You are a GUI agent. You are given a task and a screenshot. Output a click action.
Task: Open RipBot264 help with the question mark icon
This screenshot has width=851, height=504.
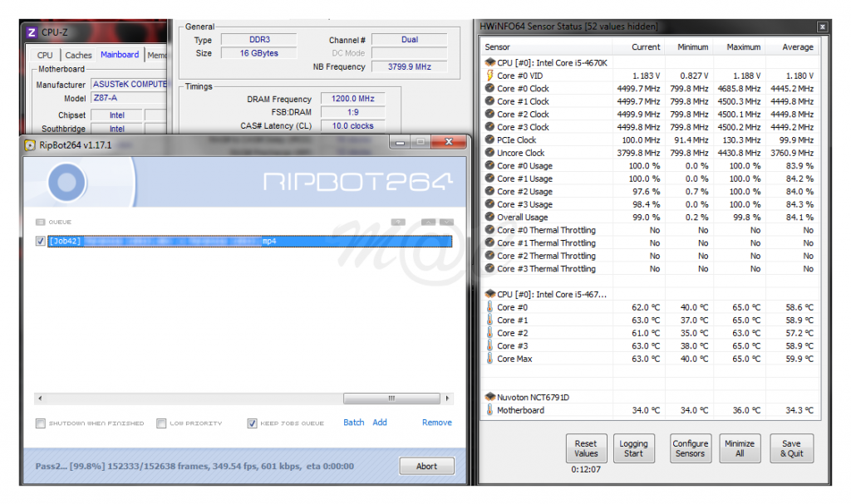pyautogui.click(x=399, y=223)
